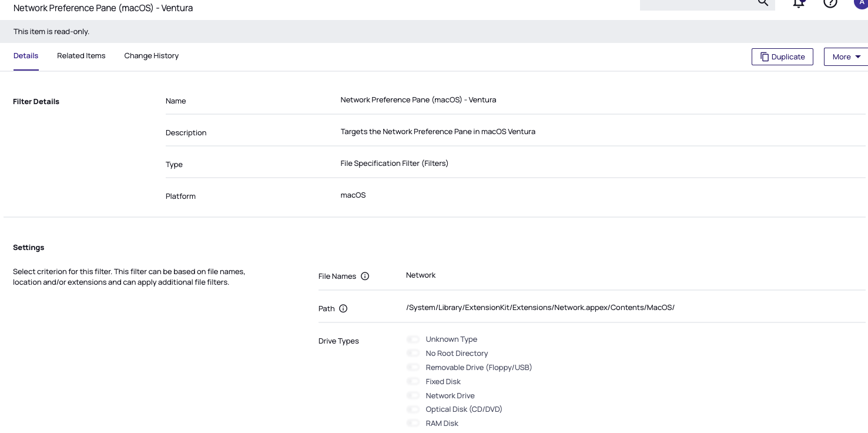The image size is (868, 433).
Task: Expand the More dropdown button
Action: pos(846,57)
